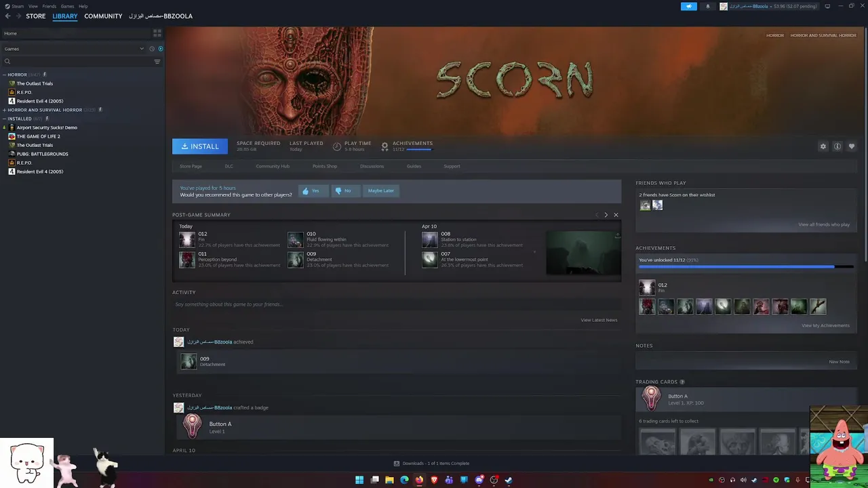Screen dimensions: 868x488
Task: Show game info with the information icon
Action: 837,146
